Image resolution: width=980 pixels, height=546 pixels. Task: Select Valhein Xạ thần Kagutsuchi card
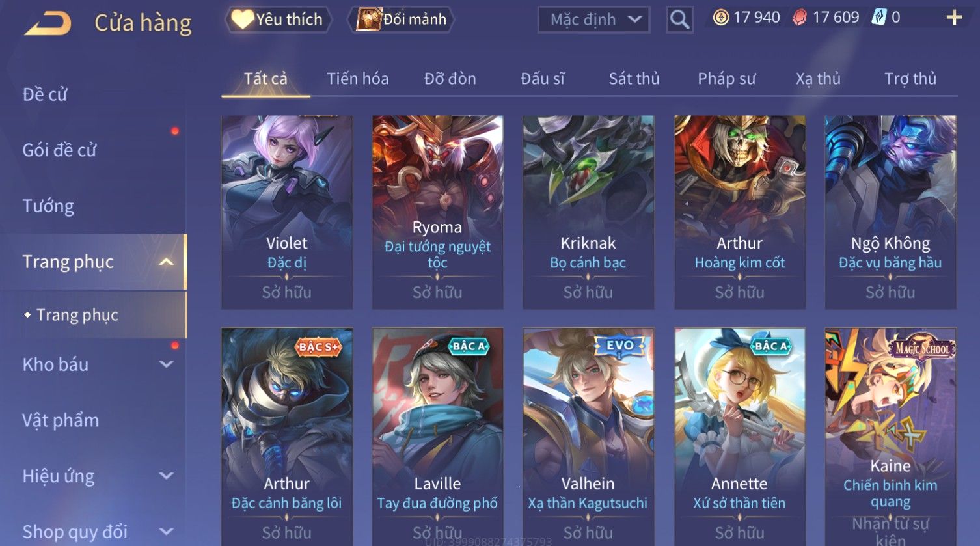[588, 436]
